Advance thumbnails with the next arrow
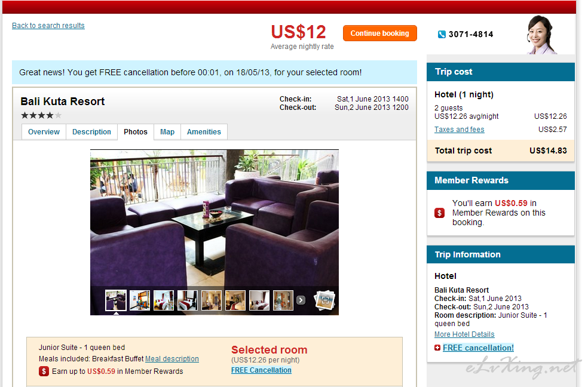This screenshot has height=387, width=588. tap(301, 300)
